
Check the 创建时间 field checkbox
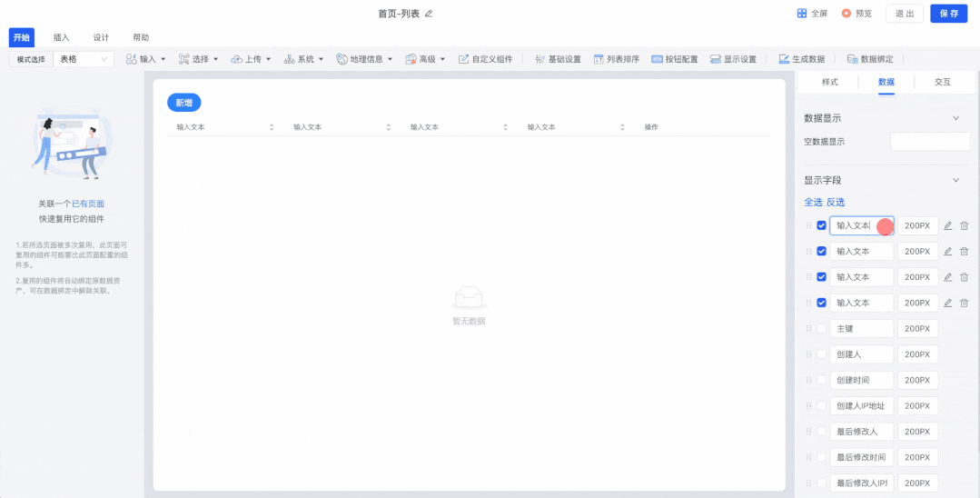821,380
